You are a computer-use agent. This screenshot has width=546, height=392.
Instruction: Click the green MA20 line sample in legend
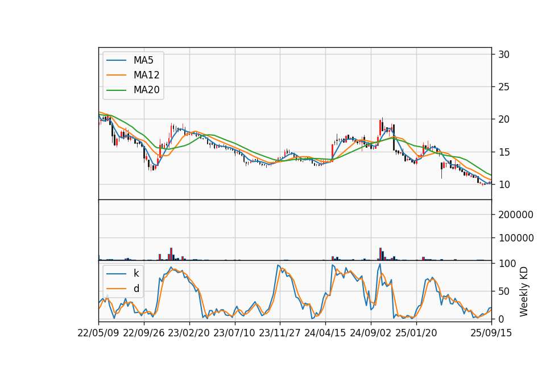(116, 90)
